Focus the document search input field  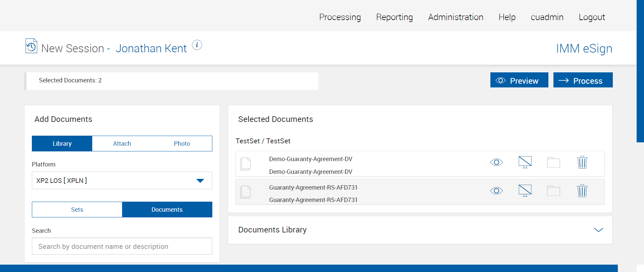122,247
